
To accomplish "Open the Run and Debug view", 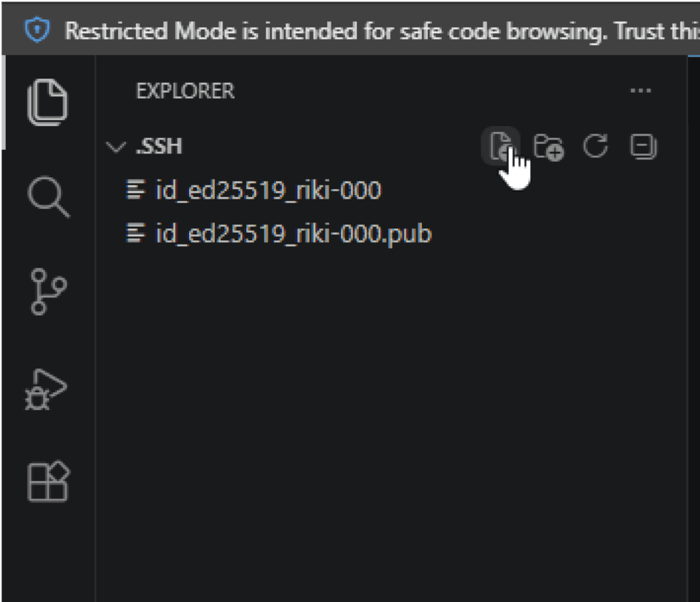I will point(46,389).
